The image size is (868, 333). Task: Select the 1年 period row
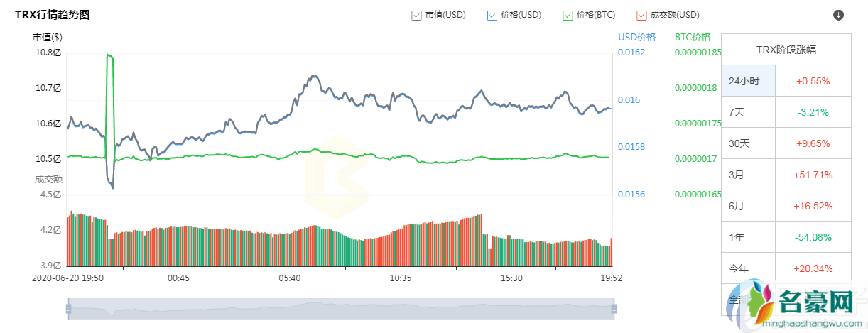(786, 237)
